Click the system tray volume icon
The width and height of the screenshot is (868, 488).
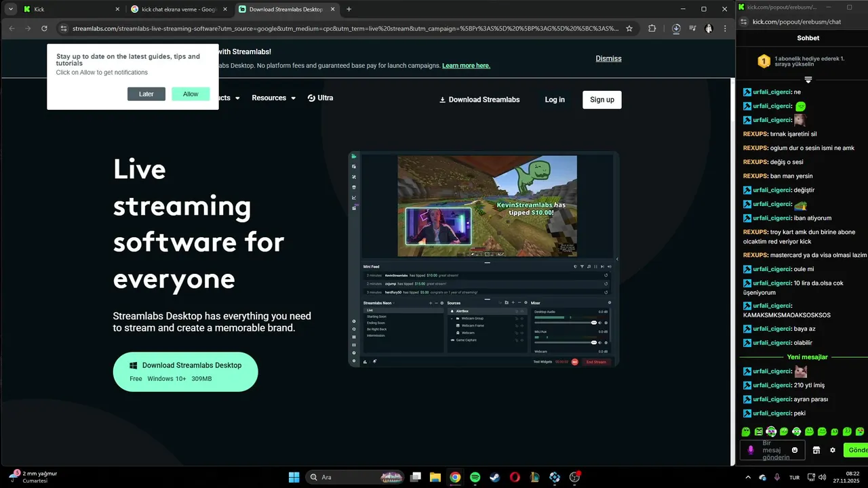pos(823,478)
